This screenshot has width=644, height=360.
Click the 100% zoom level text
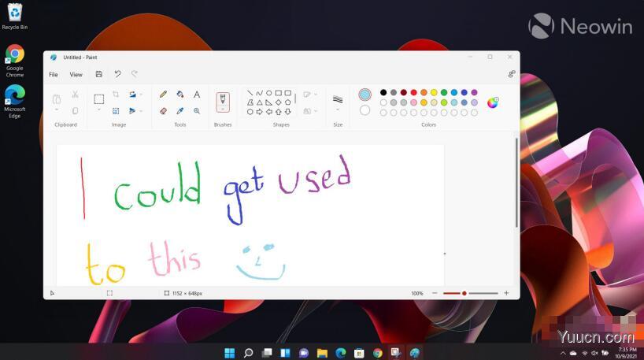417,293
